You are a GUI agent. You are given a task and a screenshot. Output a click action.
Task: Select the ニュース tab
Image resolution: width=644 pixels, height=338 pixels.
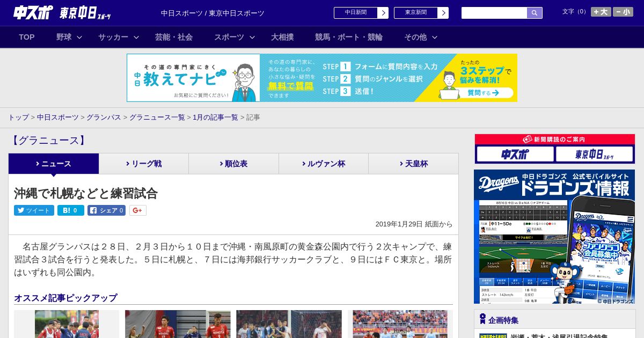(x=54, y=164)
